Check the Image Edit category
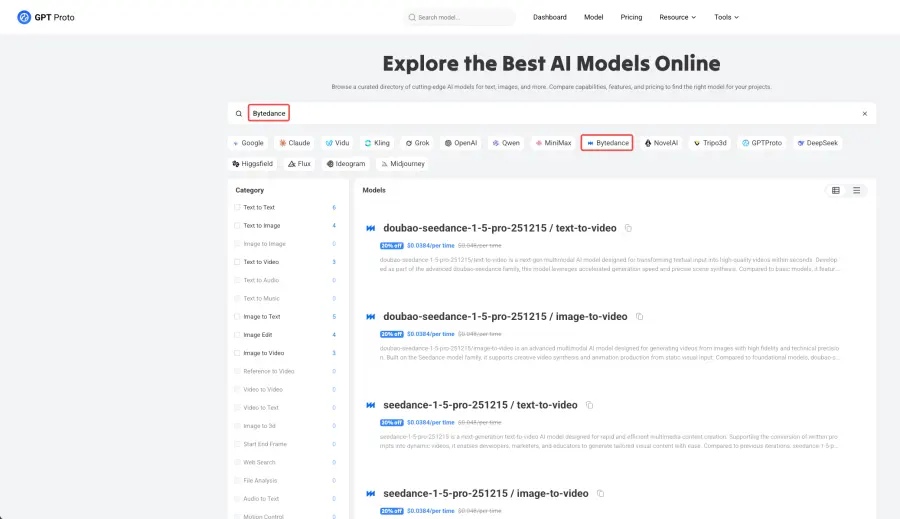 [237, 335]
